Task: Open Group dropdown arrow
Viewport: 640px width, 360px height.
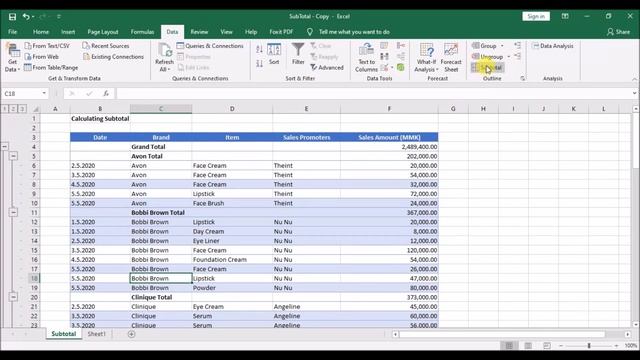Action: 502,46
